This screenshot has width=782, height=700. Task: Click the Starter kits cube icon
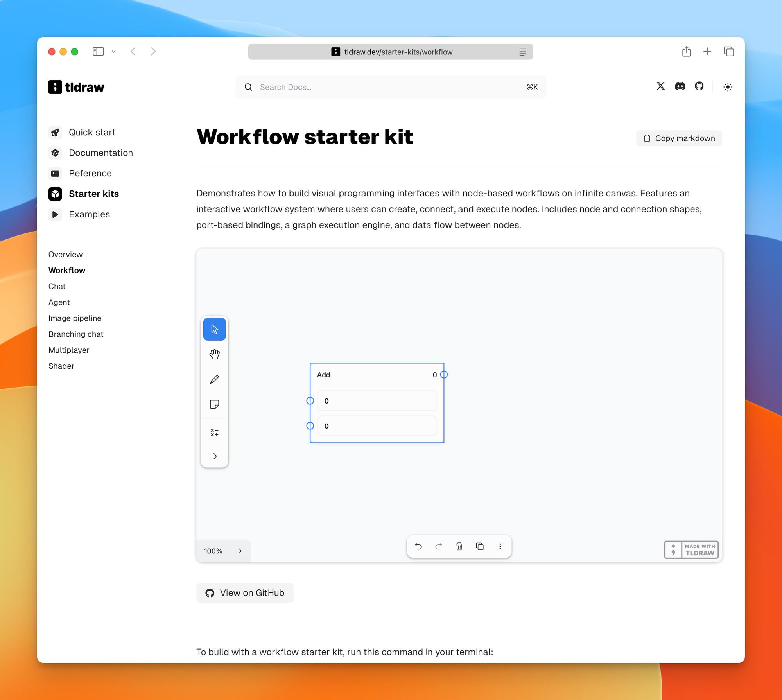(55, 194)
